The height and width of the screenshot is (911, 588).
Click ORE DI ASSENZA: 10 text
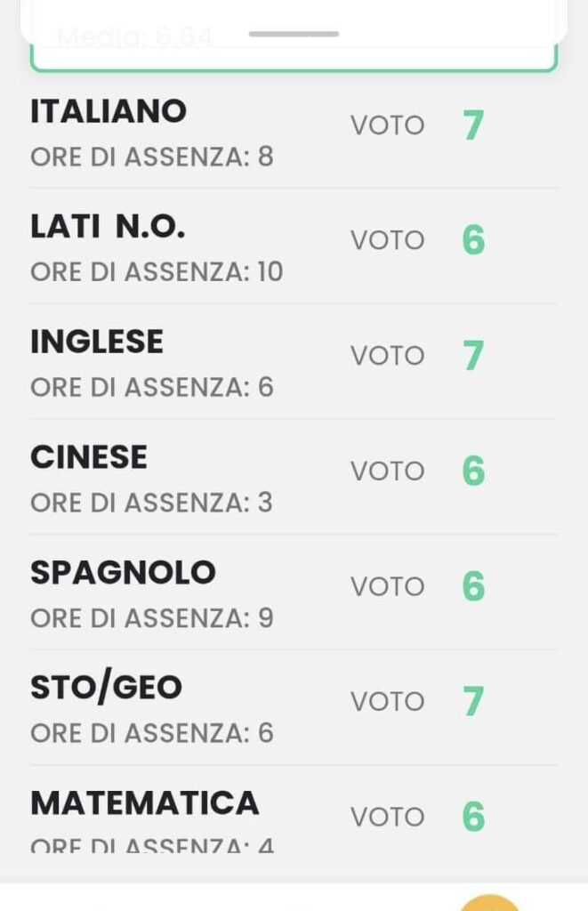[x=157, y=272]
